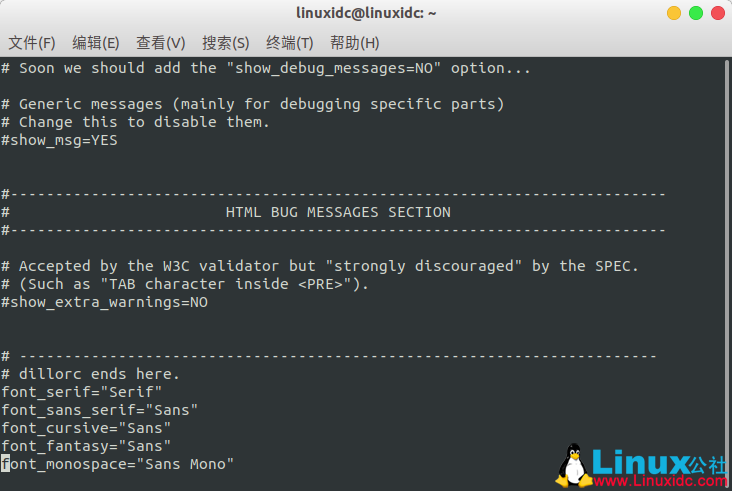The image size is (732, 491).
Task: Open the 查看(V) menu
Action: pos(161,43)
